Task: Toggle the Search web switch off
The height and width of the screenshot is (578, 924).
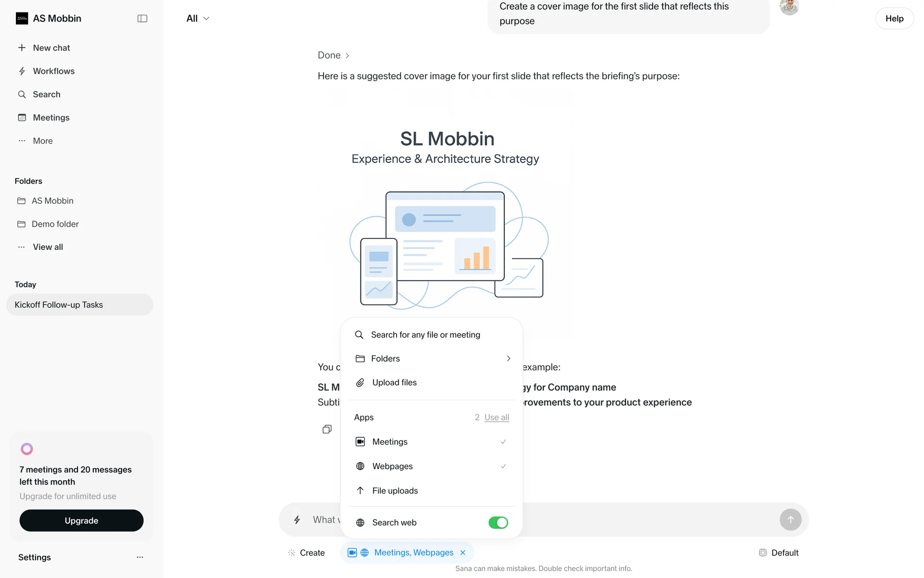Action: point(498,523)
